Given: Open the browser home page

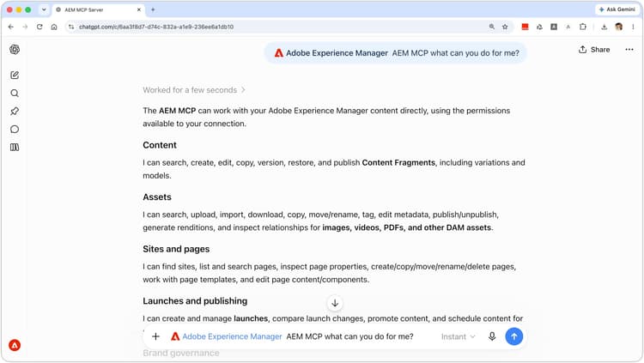Looking at the screenshot, I should [x=54, y=27].
